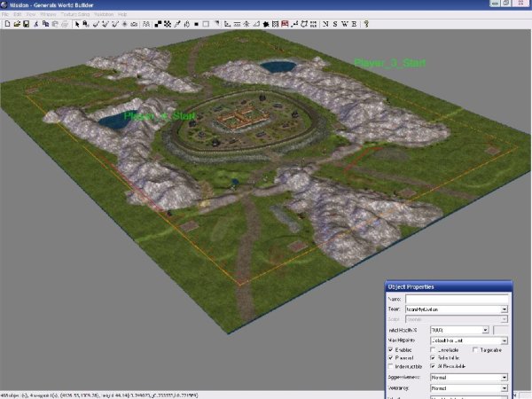Open the Team dropdown list
Screen dimensions: 532x399
point(505,309)
